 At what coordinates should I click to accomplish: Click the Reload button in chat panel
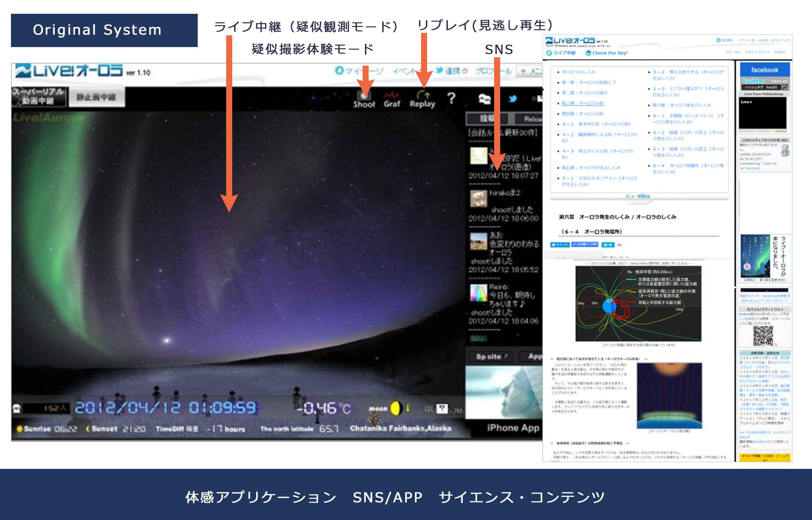[529, 119]
